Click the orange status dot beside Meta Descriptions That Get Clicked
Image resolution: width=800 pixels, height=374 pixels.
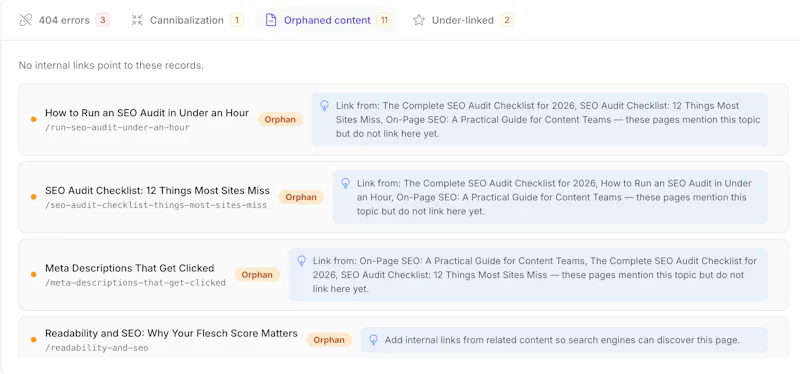click(x=34, y=275)
